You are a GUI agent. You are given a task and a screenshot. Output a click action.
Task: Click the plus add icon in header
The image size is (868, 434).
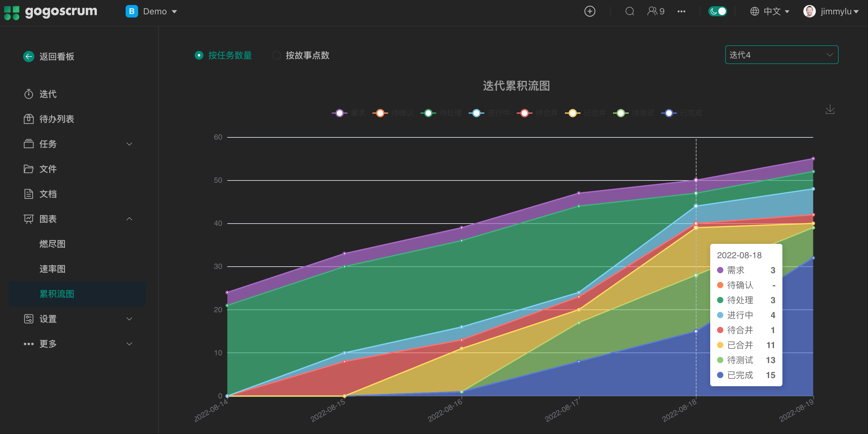(589, 12)
